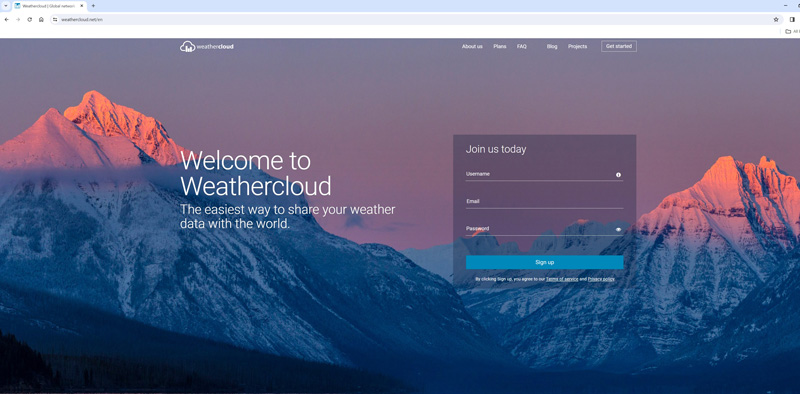Image resolution: width=800 pixels, height=394 pixels.
Task: Click the browser home icon
Action: click(41, 19)
